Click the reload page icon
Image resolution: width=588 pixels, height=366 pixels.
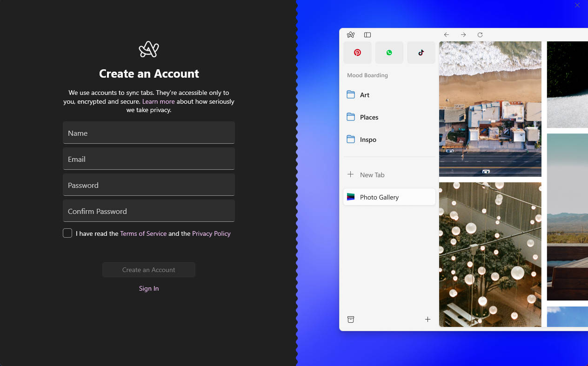480,35
